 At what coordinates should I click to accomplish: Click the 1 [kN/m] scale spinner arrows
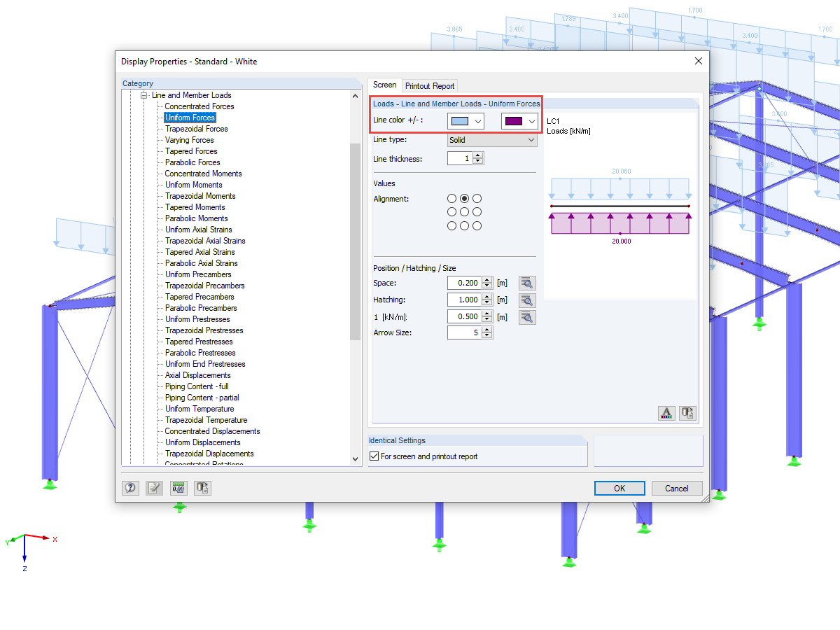click(488, 316)
